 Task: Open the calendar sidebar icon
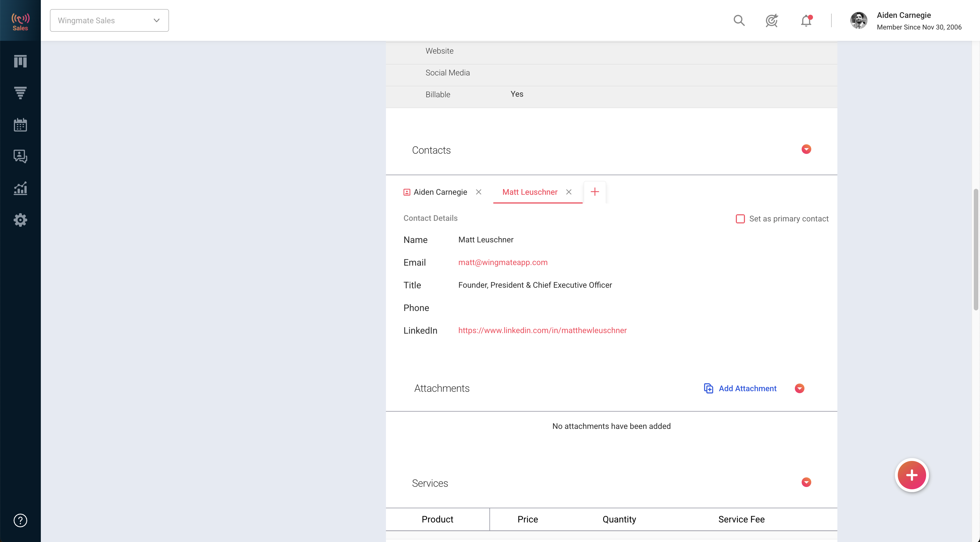click(x=20, y=125)
